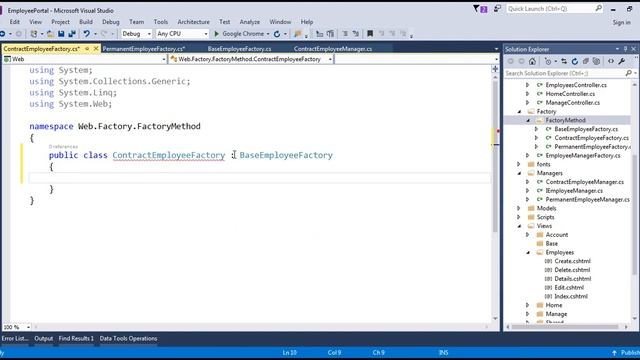
Task: Click View Code icon in Solution Explorer
Action: pos(611,62)
